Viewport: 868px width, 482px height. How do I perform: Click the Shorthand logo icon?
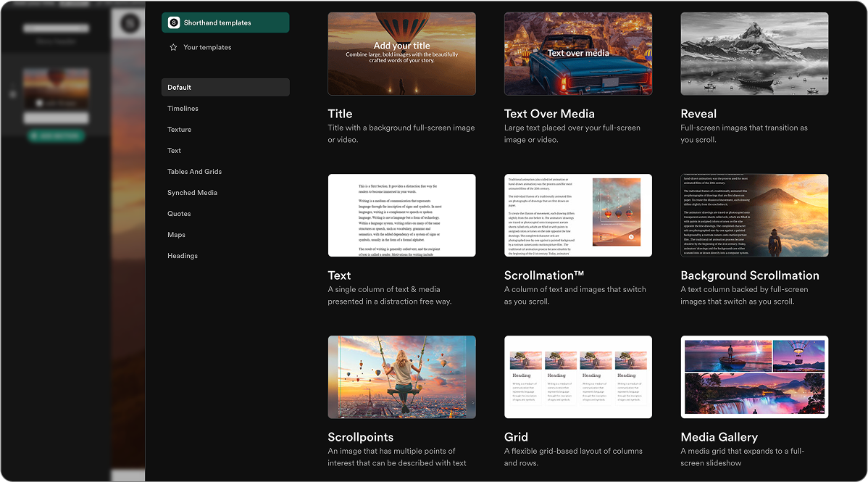click(172, 22)
